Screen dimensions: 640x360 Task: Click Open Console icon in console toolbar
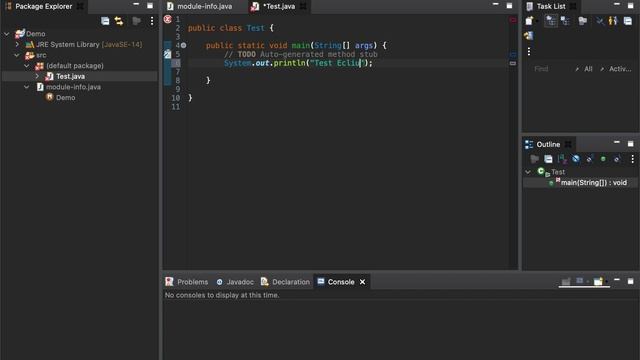(598, 282)
